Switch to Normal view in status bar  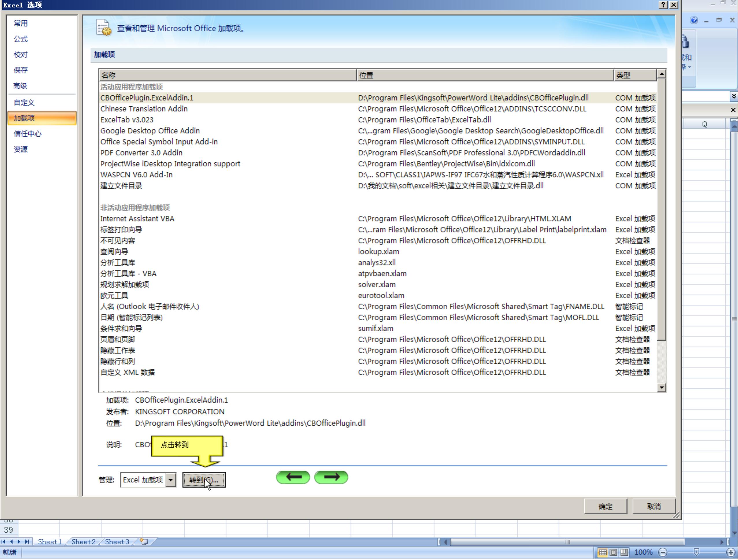pos(603,552)
